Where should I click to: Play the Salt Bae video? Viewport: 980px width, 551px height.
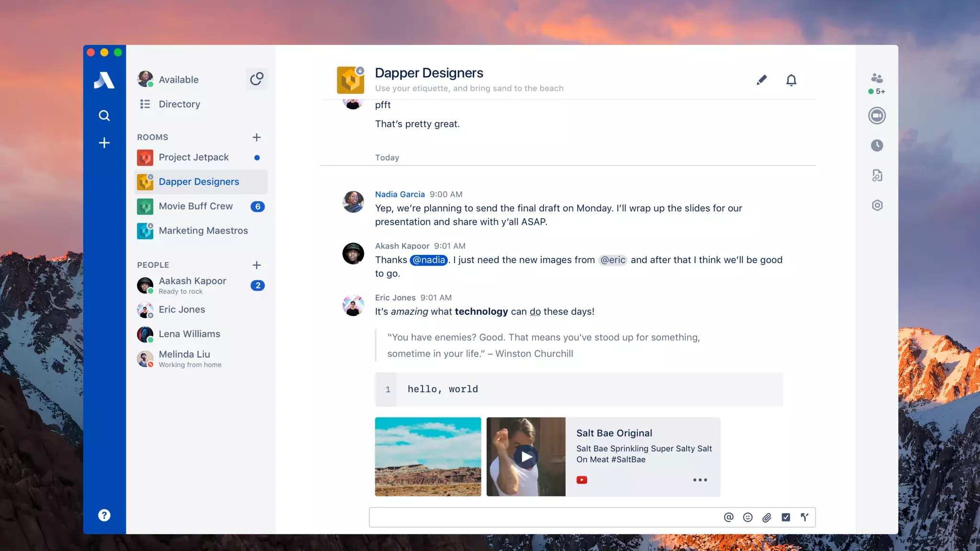click(526, 457)
